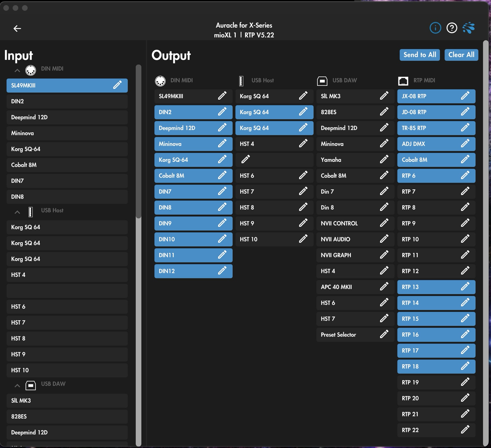
Task: Toggle routing to DIN7 output
Action: point(193,192)
